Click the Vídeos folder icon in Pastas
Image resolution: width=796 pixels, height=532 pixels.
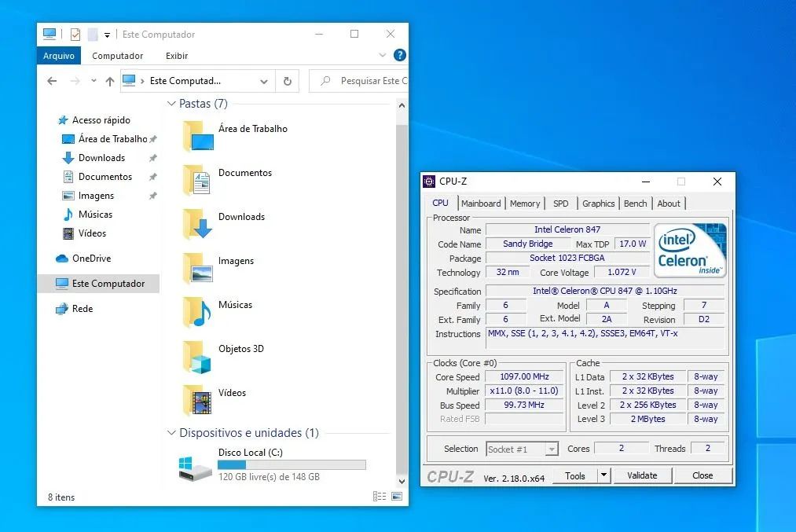[x=197, y=400]
